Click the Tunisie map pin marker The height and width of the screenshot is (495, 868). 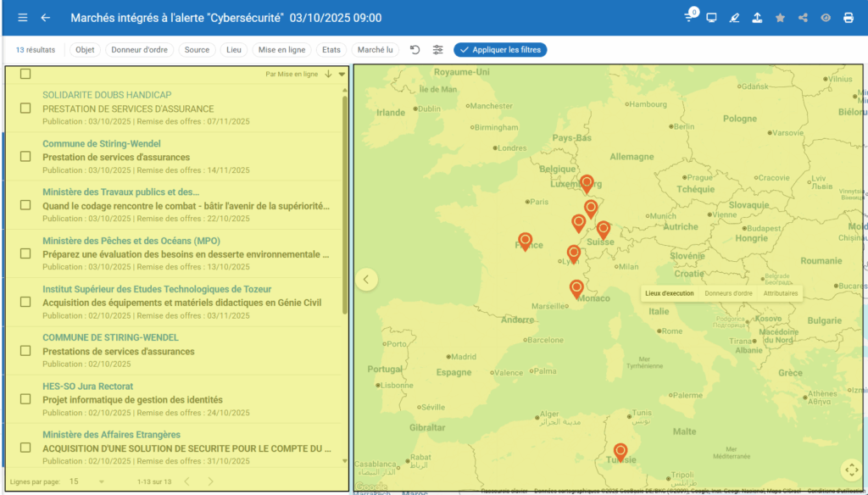(x=620, y=450)
